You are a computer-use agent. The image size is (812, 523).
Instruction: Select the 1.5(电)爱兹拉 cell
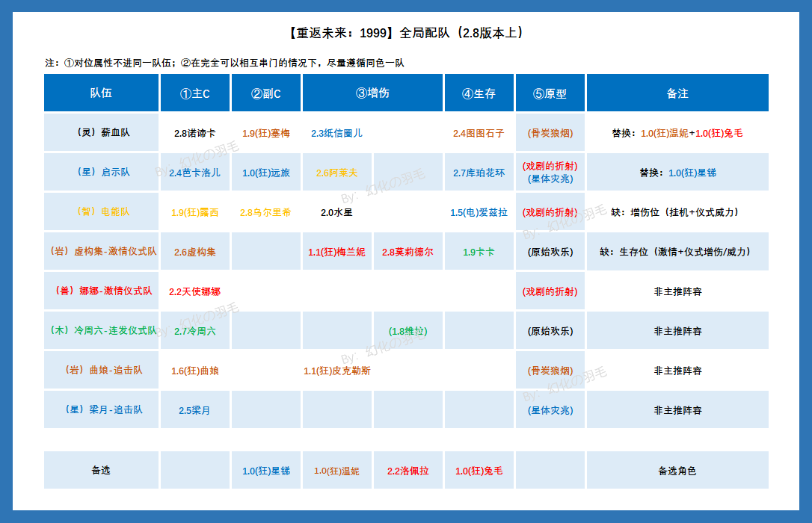(x=479, y=212)
